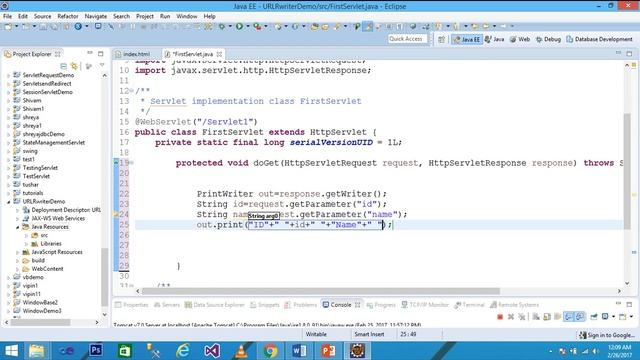Expand the src folder node
This screenshot has height=360, width=640.
27,236
